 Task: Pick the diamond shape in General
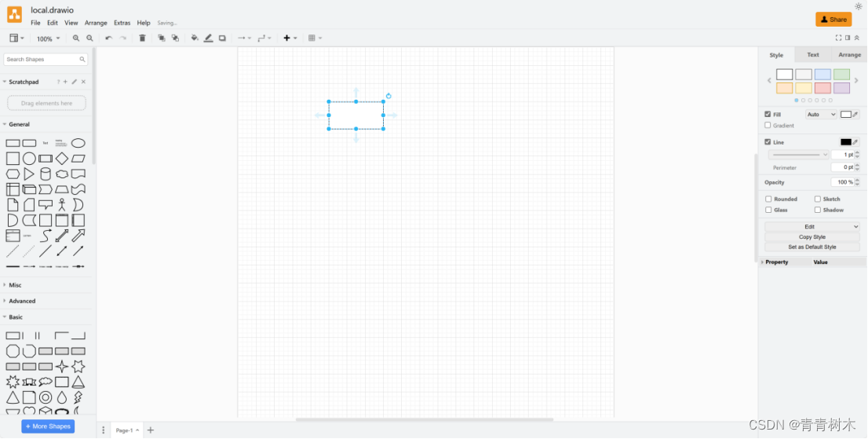click(x=62, y=159)
